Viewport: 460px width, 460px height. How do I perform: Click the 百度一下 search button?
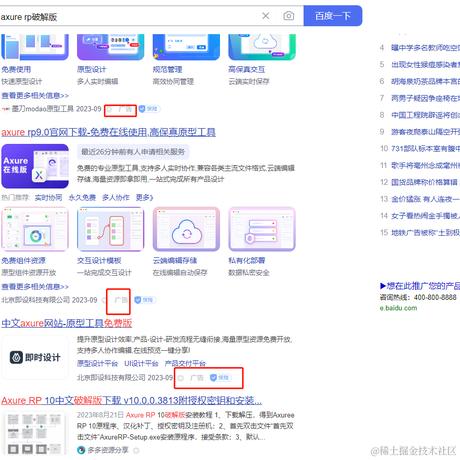point(333,16)
